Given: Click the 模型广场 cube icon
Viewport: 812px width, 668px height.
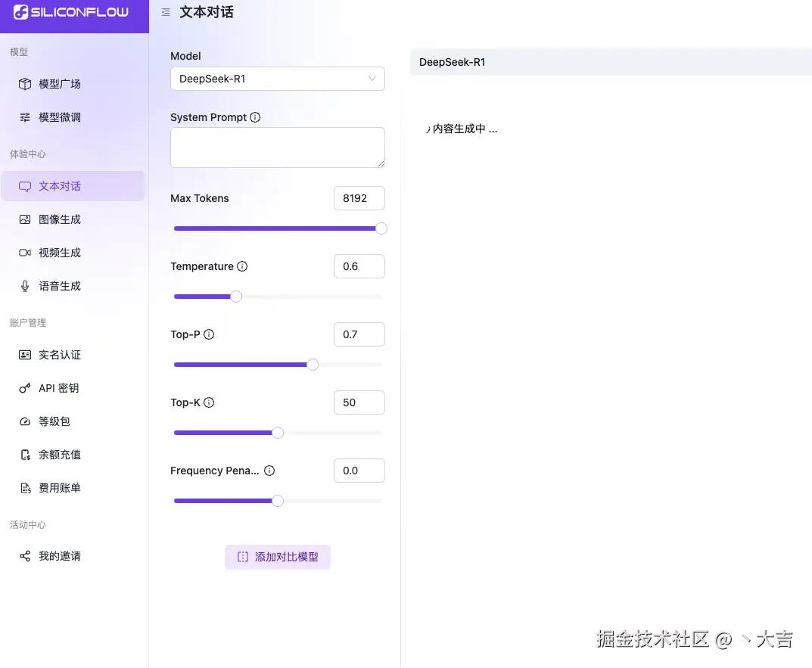Looking at the screenshot, I should [x=25, y=84].
